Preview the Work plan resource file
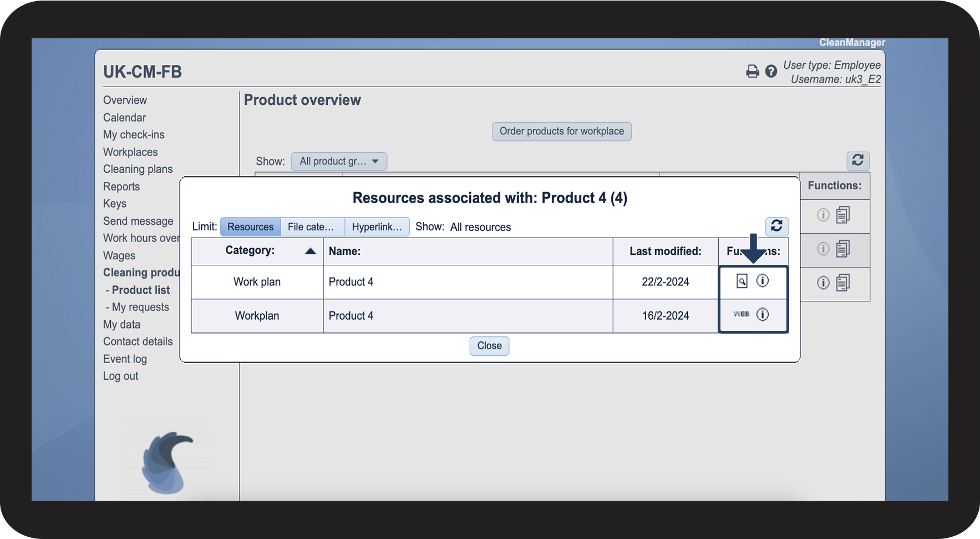The width and height of the screenshot is (980, 539). coord(742,281)
